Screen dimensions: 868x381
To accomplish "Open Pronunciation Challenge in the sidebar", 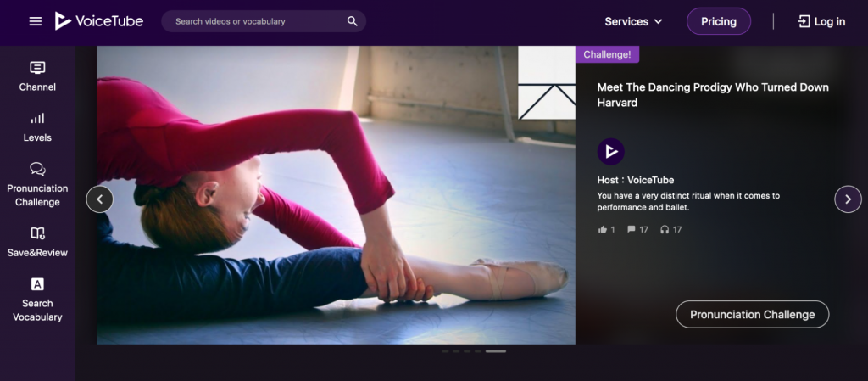I will pyautogui.click(x=37, y=185).
